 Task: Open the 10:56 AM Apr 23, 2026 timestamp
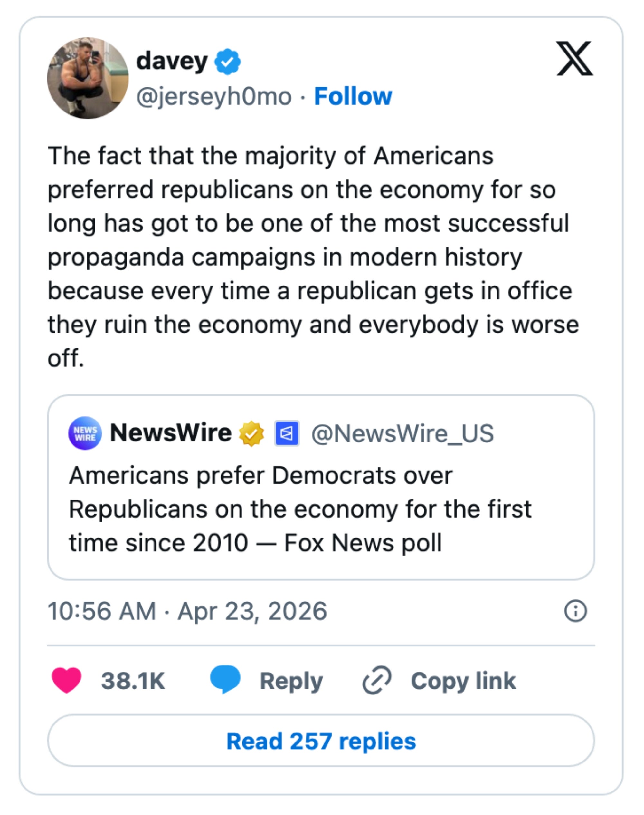[x=187, y=611]
